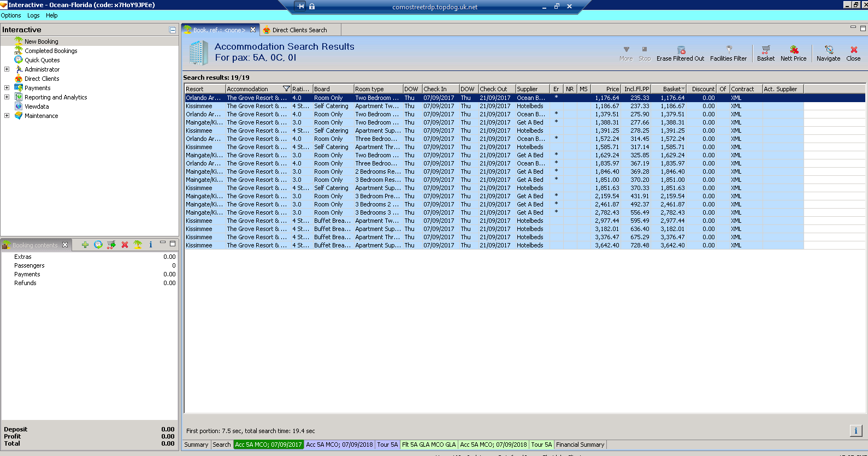Click the Refunds row in Booking contents

click(x=90, y=283)
